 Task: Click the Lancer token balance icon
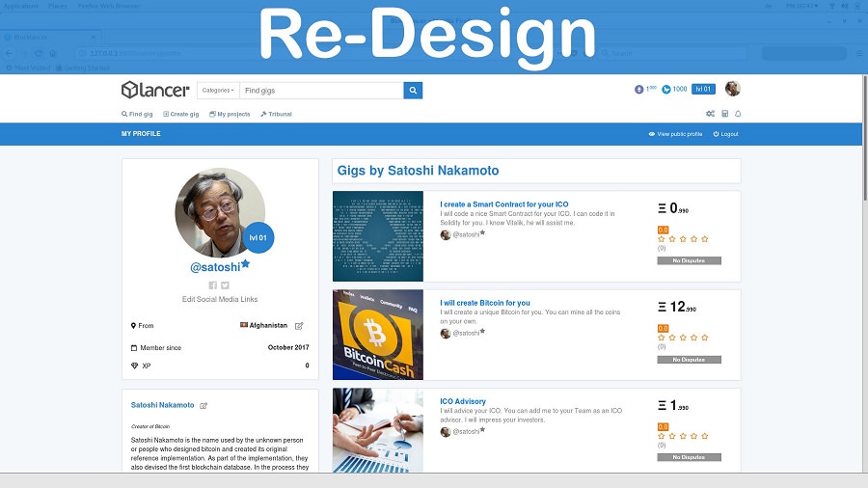[665, 89]
